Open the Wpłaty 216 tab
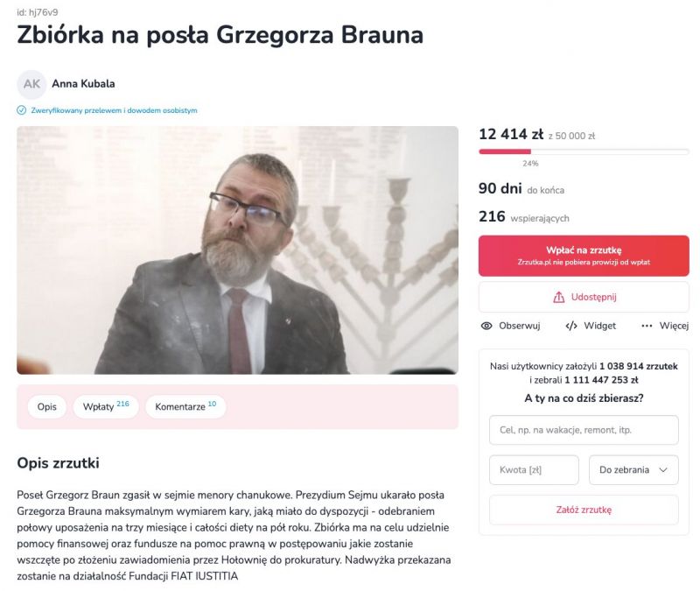This screenshot has height=591, width=700. pyautogui.click(x=106, y=406)
